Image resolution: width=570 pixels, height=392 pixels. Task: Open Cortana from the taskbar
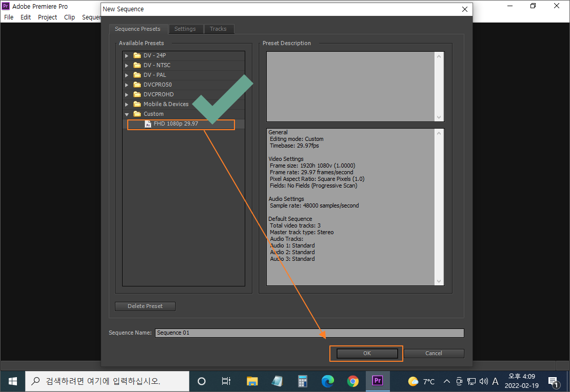click(x=202, y=381)
